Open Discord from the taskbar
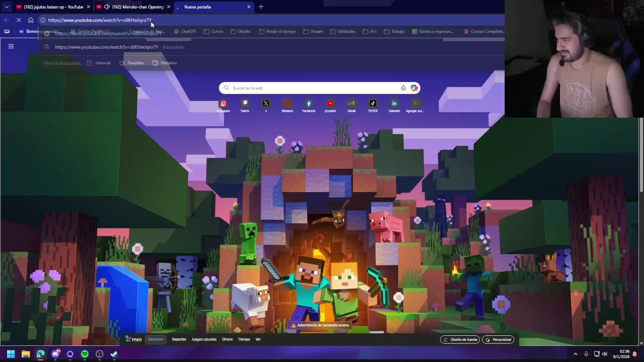This screenshot has height=362, width=644. 55,354
